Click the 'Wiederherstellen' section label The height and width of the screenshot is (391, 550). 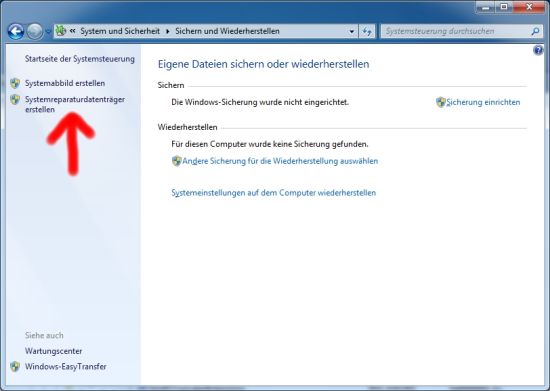[x=187, y=127]
